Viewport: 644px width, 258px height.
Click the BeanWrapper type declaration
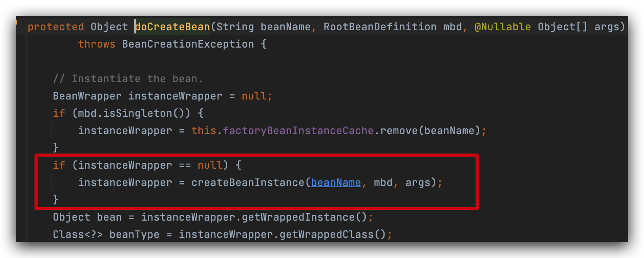[x=87, y=96]
